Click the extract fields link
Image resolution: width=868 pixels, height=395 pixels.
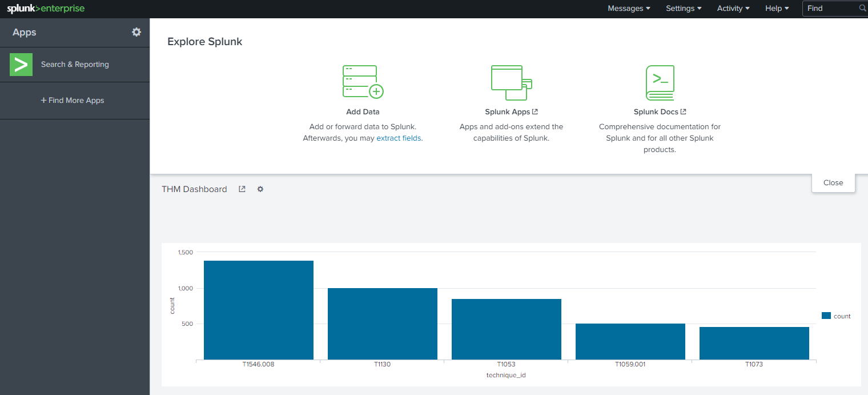point(399,138)
